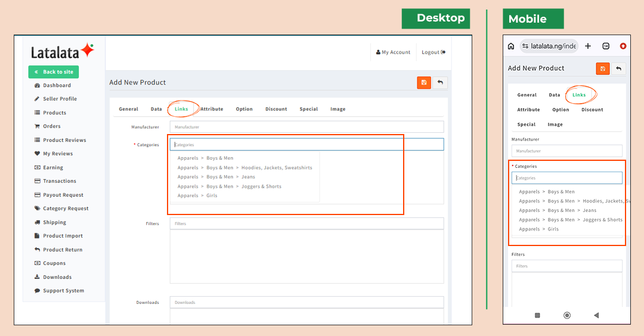The image size is (644, 336).
Task: Choose desktop Boys & Men > Jeans category
Action: pyautogui.click(x=216, y=177)
